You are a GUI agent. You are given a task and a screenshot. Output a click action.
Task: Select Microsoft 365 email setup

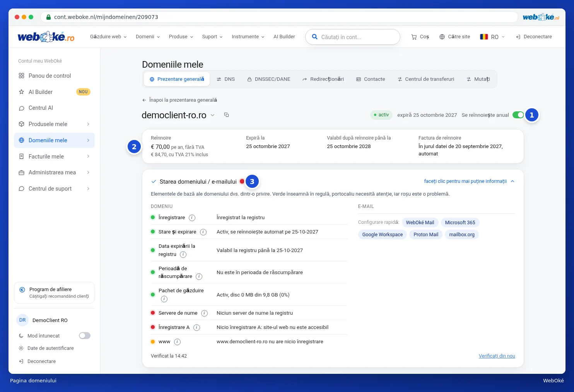click(x=460, y=223)
